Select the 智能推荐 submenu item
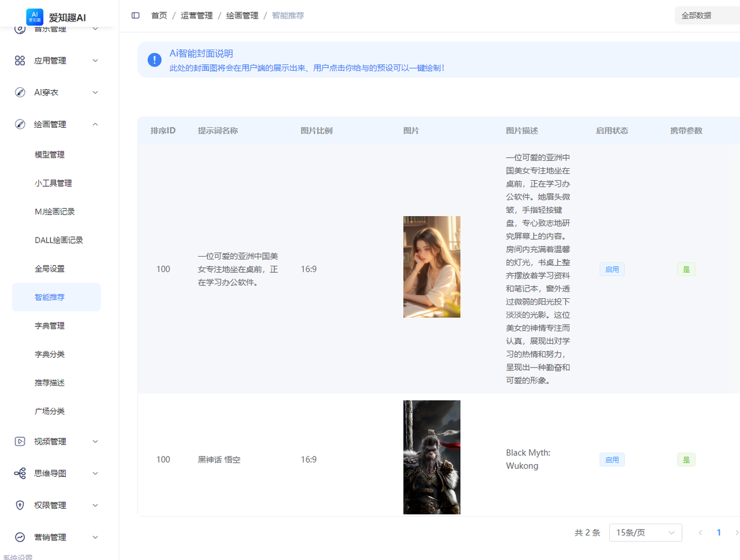 (57, 297)
